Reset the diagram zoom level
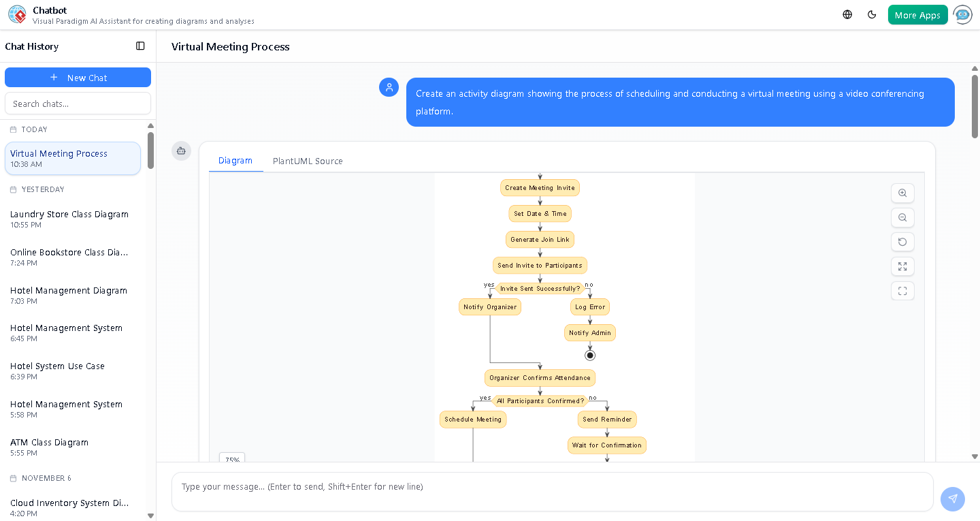The width and height of the screenshot is (980, 521). coord(902,242)
